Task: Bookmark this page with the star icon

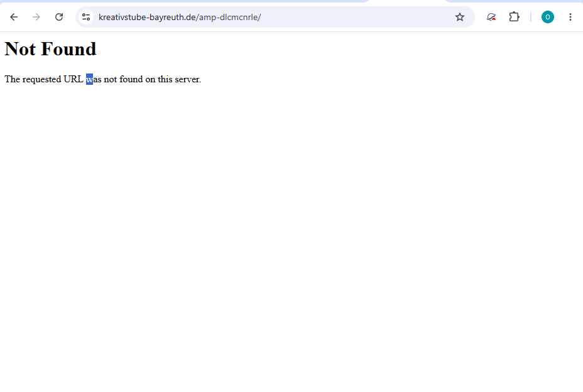Action: point(460,17)
